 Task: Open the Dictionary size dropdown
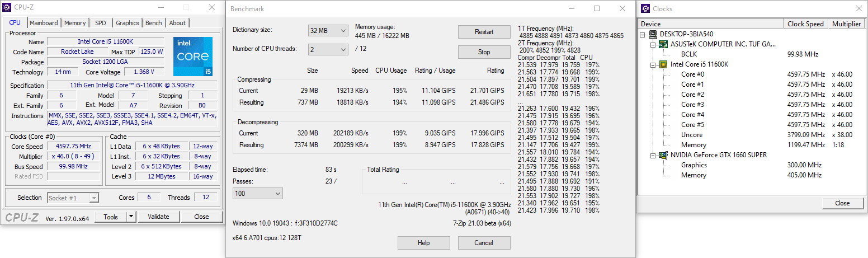[328, 30]
